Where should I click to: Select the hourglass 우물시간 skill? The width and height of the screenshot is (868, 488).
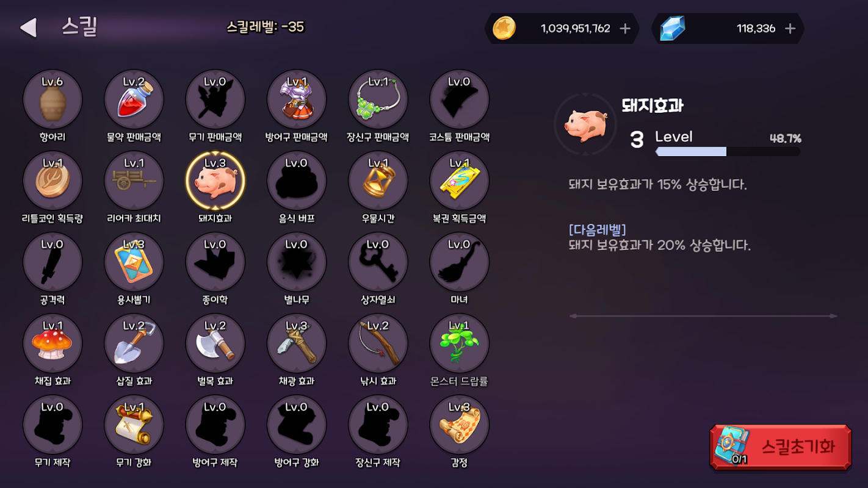tap(378, 181)
